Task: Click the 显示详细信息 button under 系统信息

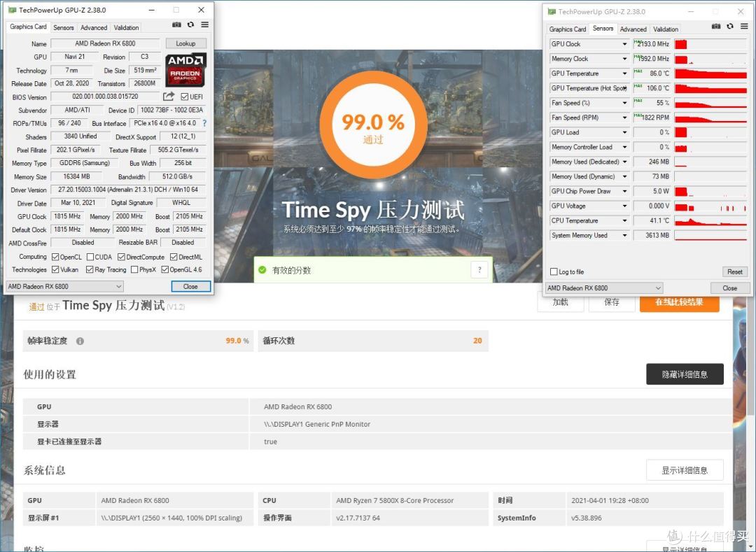Action: [x=685, y=470]
